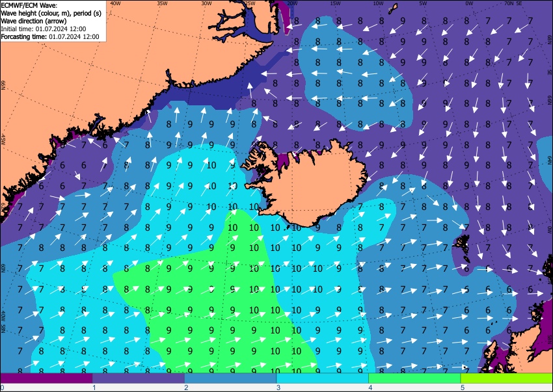Click 'Initial time: 01.07.2024 12:00' text

[44, 29]
